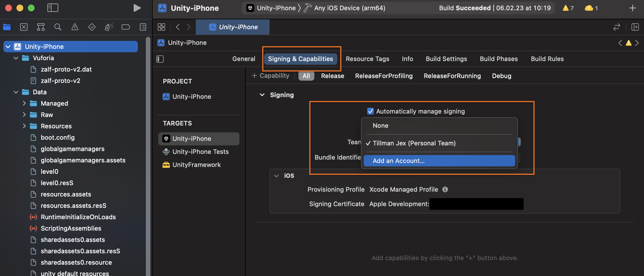Select ReleaseForRunning configuration filter
644x276 pixels.
[x=452, y=76]
